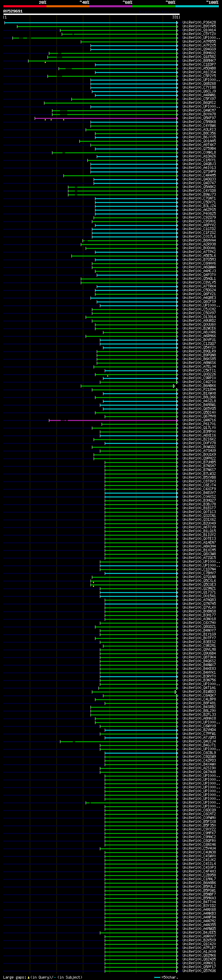Select the UniRef100_C5P2Y5 label
This screenshot has height=980, width=222.
199,76
